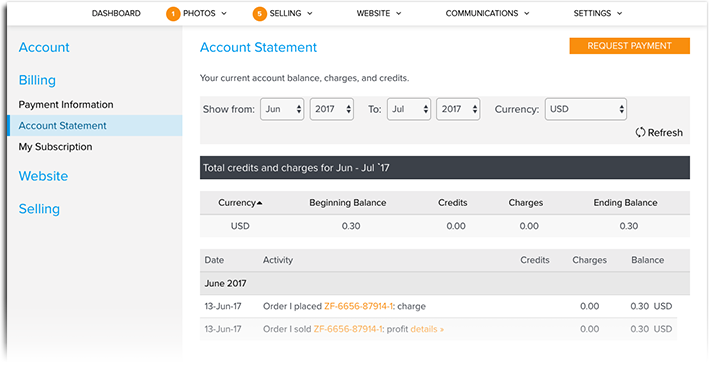Open the Photos top menu

click(x=199, y=13)
